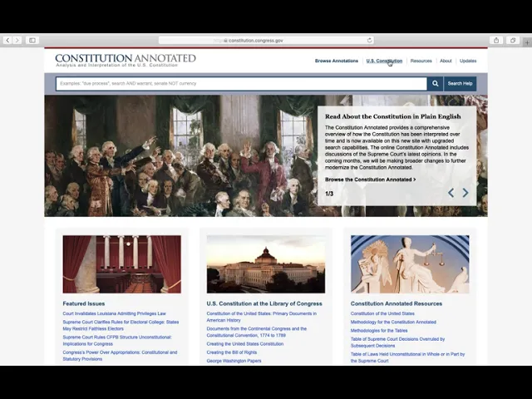Open Congress's Power Over Appropriations link
Image resolution: width=532 pixels, height=399 pixels.
coord(120,356)
